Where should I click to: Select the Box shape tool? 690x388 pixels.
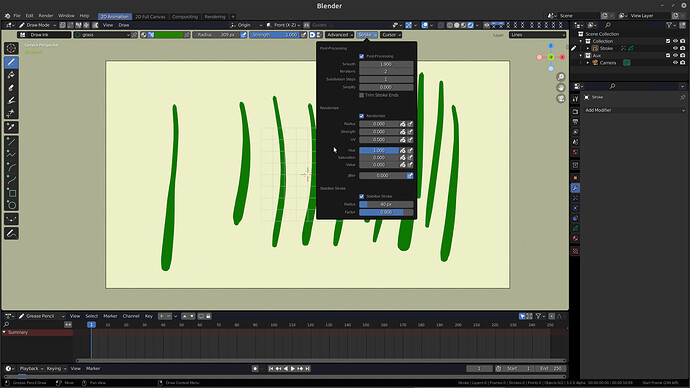point(11,193)
